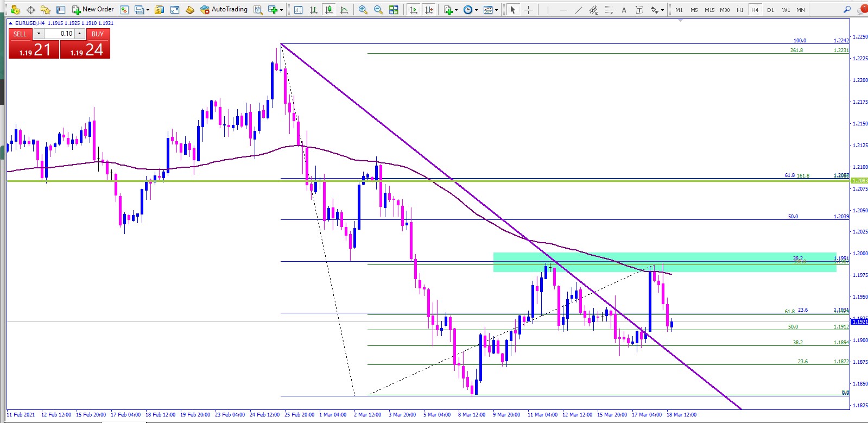The width and height of the screenshot is (868, 423).
Task: Open MetaEditor yellow book icon
Action: coord(190,9)
